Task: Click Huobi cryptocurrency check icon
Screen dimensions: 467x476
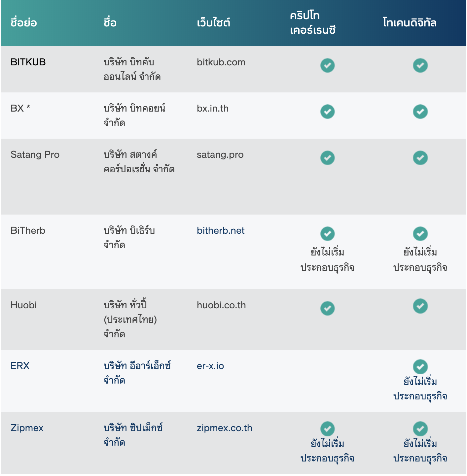Action: tap(327, 308)
